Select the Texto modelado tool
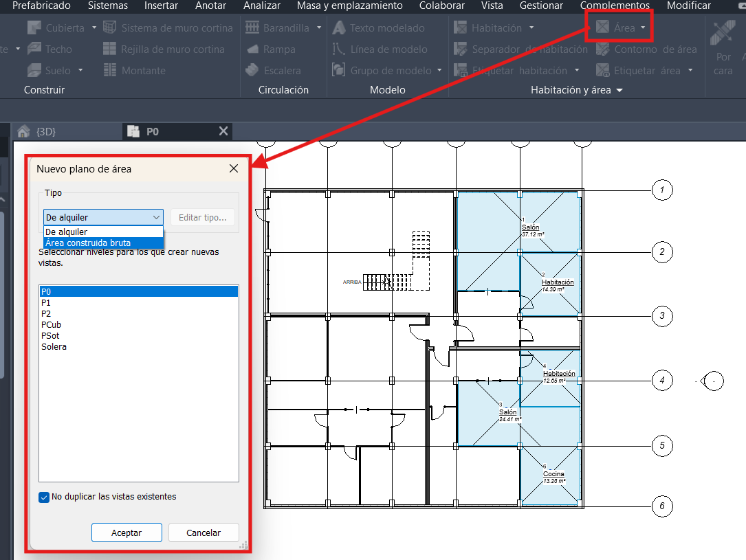 [338, 28]
